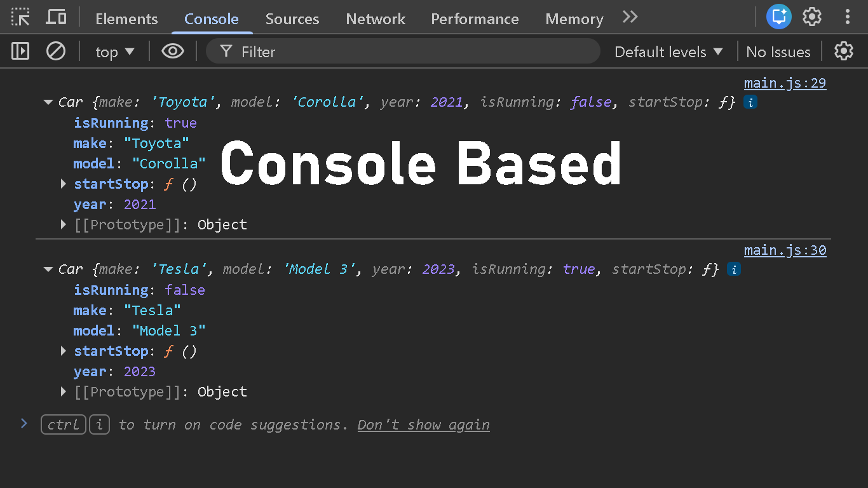868x488 pixels.
Task: Click the info icon next to the Toyota object
Action: coord(750,102)
